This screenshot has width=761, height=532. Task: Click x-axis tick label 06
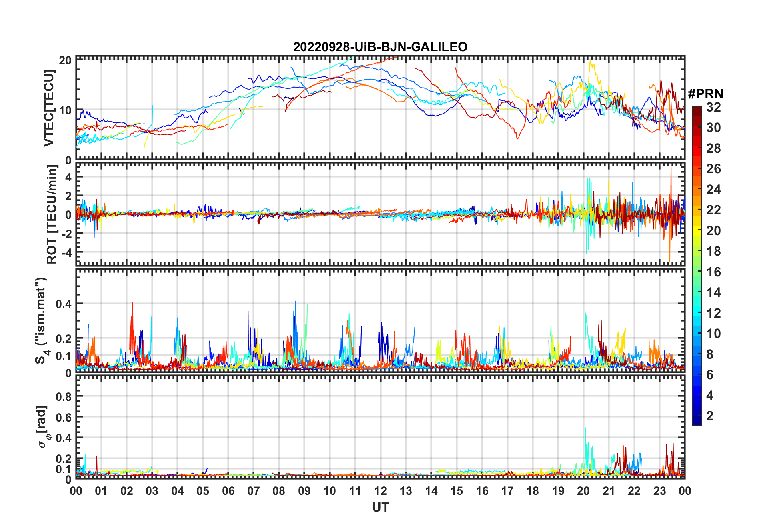[x=228, y=491]
